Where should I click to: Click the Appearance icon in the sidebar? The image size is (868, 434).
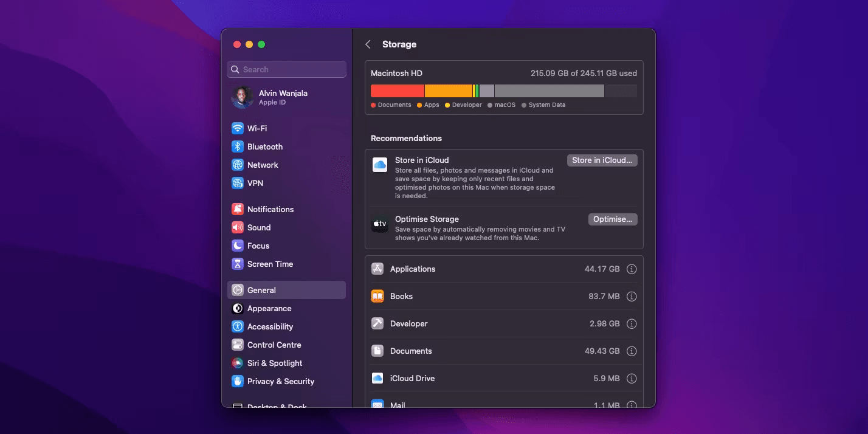click(x=238, y=308)
